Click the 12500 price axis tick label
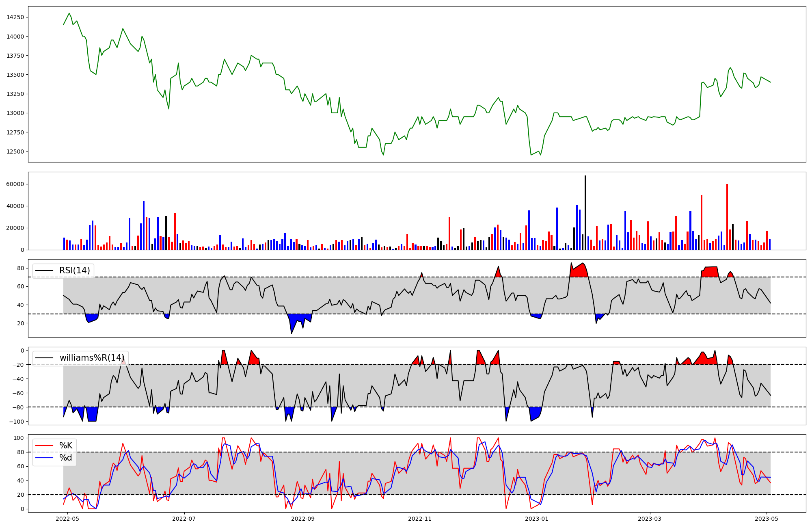812x528 pixels. (15, 151)
